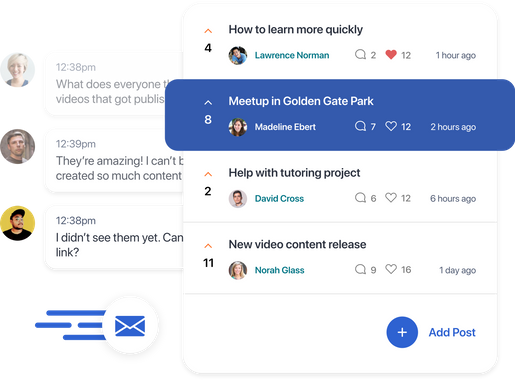Click the vote count 2 on tutoring post

(x=208, y=191)
